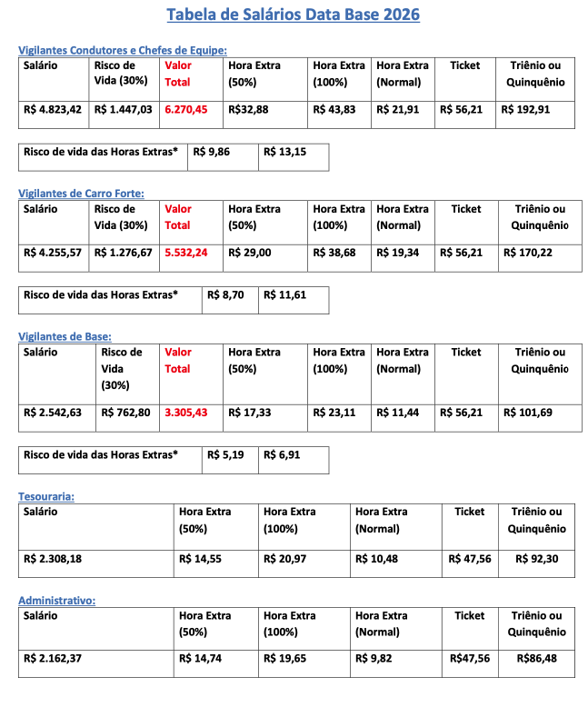The width and height of the screenshot is (588, 707).
Task: Select the Tesouraria ticket value R$ 47,56
Action: pyautogui.click(x=470, y=559)
